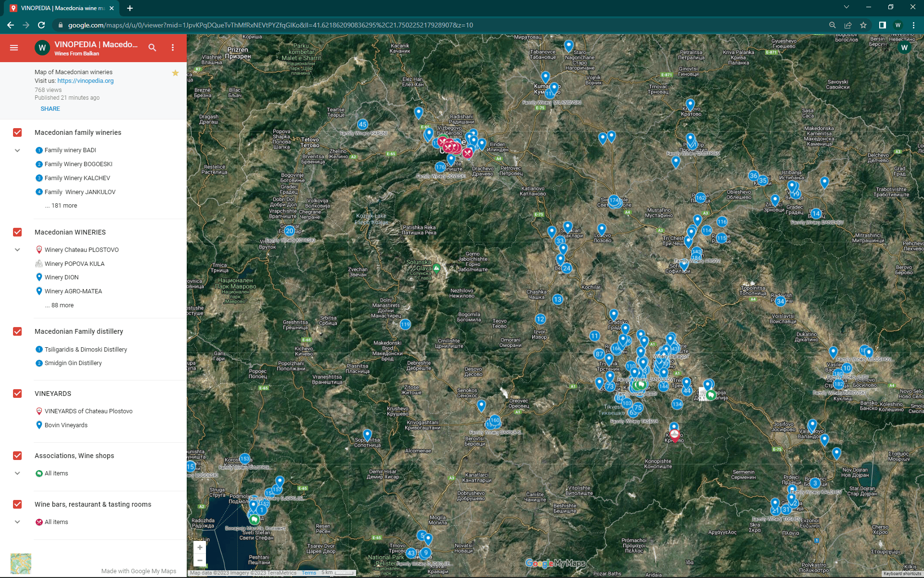Open the vinopedia.org link
The width and height of the screenshot is (924, 578).
(x=86, y=81)
